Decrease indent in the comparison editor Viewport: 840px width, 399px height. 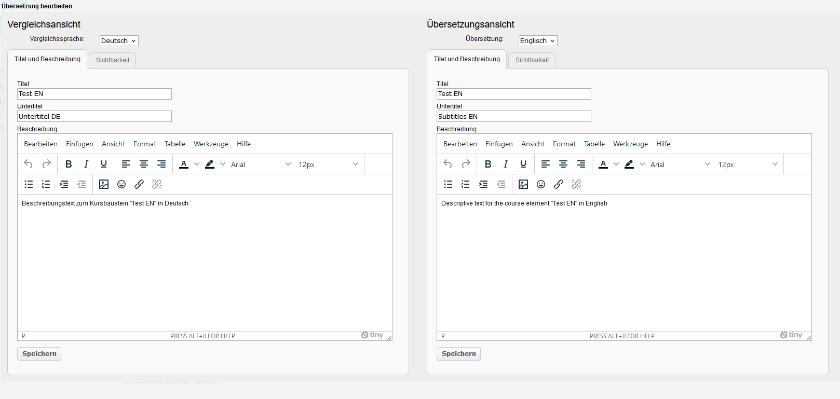(x=82, y=184)
